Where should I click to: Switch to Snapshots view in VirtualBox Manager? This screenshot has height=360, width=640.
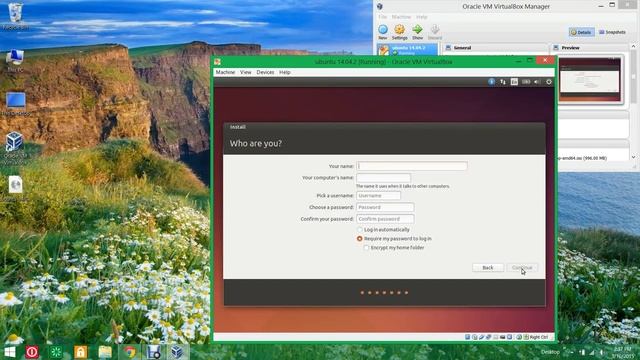click(x=612, y=32)
